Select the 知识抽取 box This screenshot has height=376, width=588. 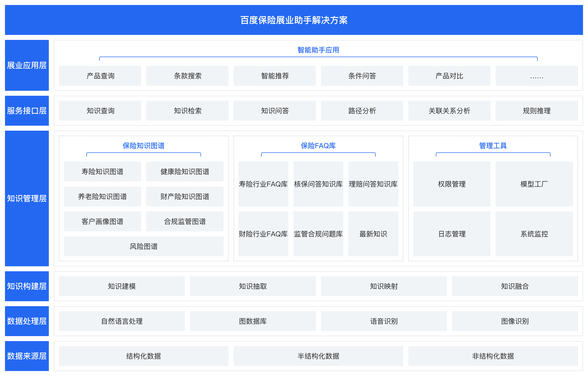tap(253, 286)
